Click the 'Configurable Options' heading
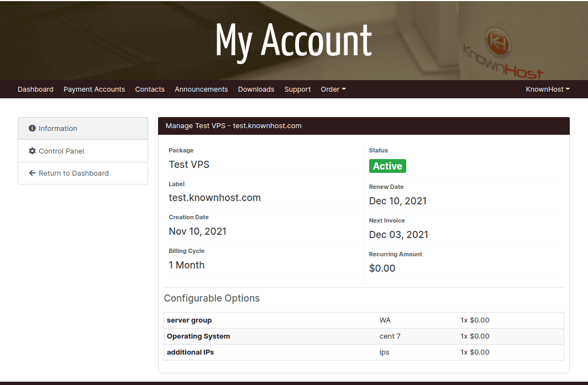Screen dimensions: 588x385 pos(212,298)
